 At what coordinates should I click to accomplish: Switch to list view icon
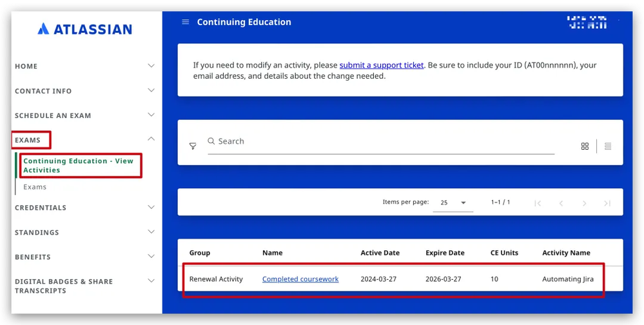[x=608, y=146]
